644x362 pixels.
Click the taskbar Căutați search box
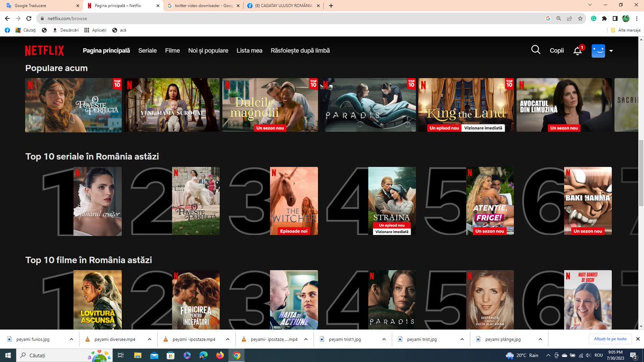(x=63, y=355)
